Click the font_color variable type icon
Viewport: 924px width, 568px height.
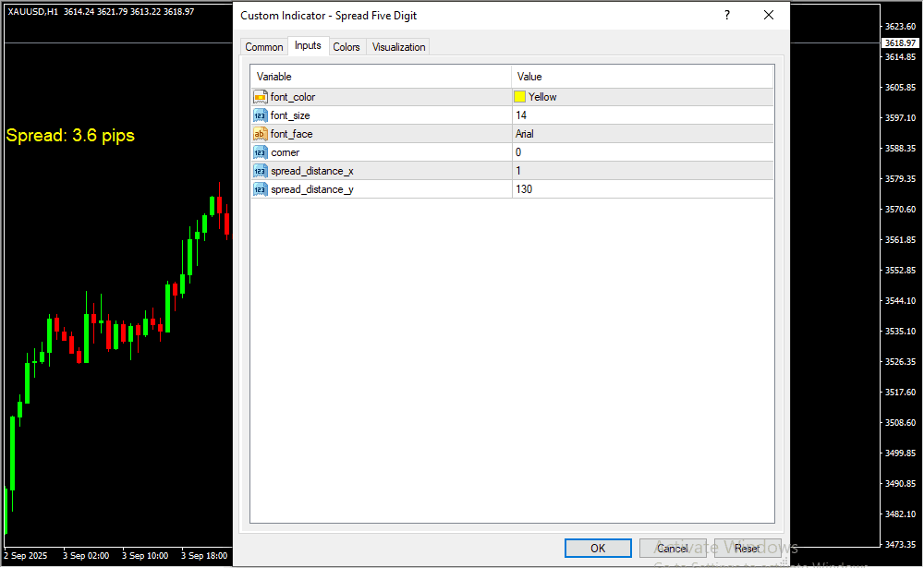(261, 97)
